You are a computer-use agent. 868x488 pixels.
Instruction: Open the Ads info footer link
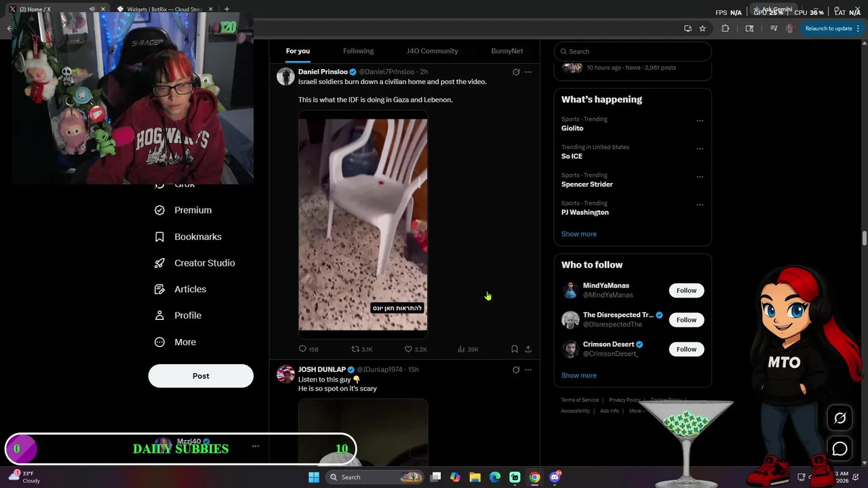coord(609,411)
